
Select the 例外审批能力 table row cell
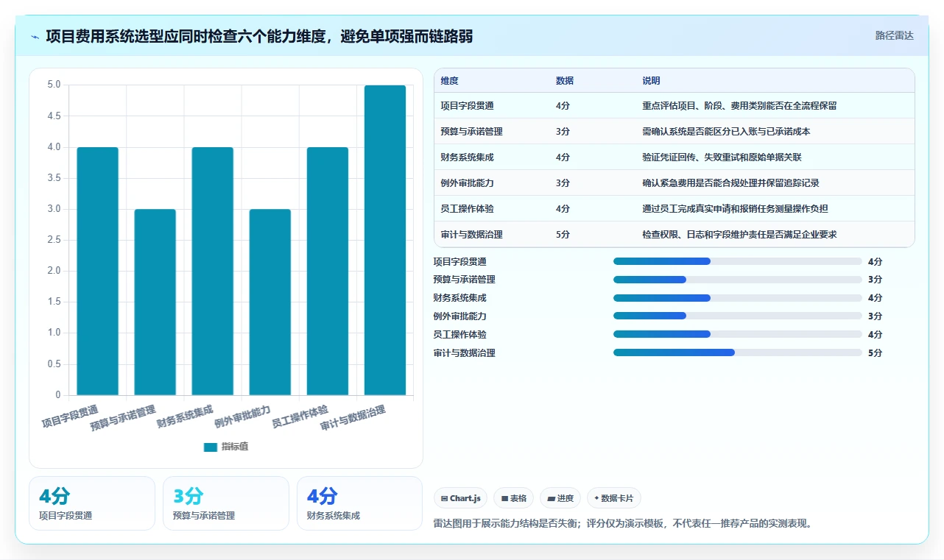468,183
